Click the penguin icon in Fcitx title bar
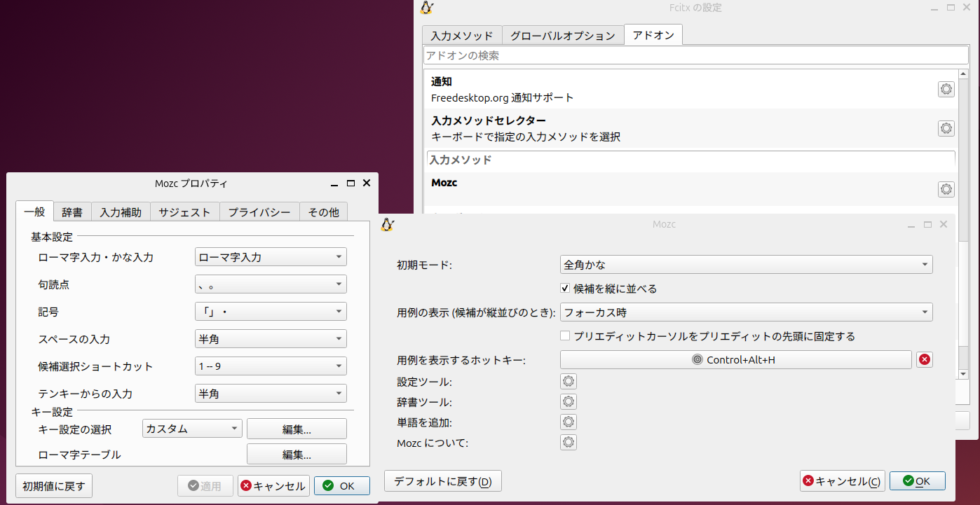 coord(427,8)
